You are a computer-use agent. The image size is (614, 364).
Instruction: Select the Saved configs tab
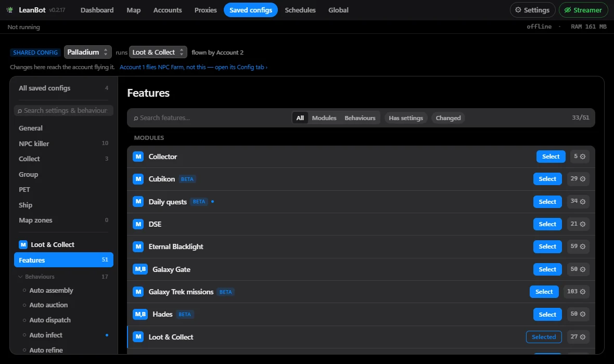pyautogui.click(x=251, y=10)
